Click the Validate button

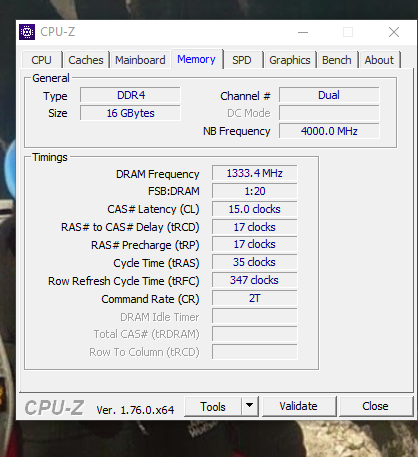coord(299,407)
